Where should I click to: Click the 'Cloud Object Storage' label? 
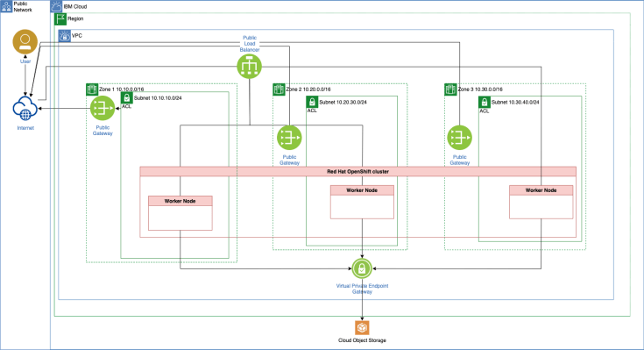(x=362, y=340)
